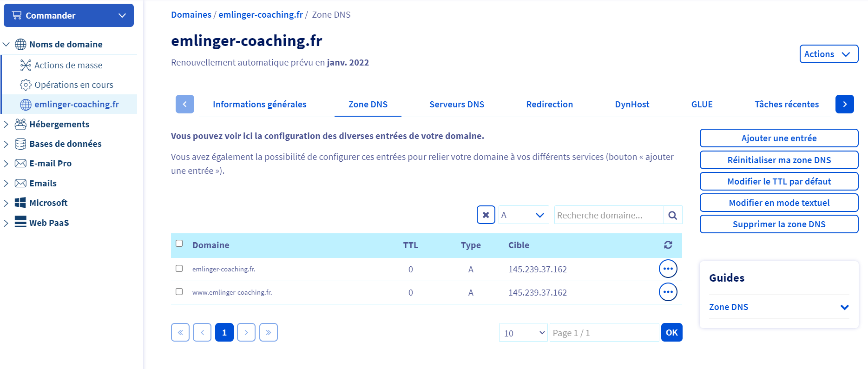Check the www.emlinger-coaching.fr. row checkbox

tap(179, 292)
